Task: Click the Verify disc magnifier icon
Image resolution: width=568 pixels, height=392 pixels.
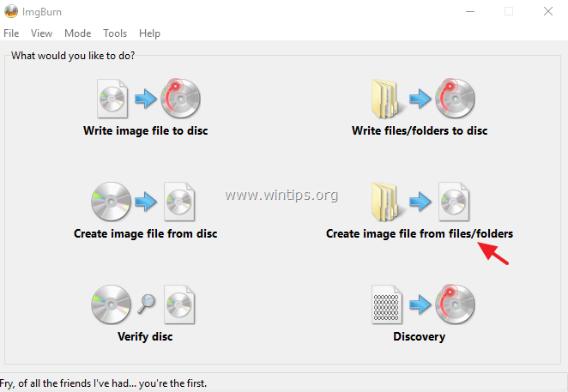Action: pos(146,304)
